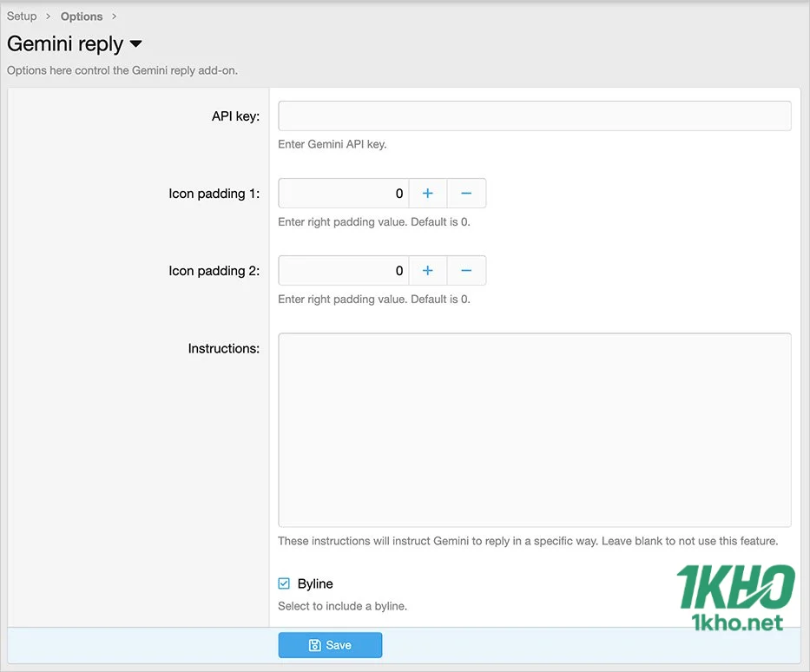Select the Options breadcrumb entry
This screenshot has height=672, width=810.
pos(81,16)
